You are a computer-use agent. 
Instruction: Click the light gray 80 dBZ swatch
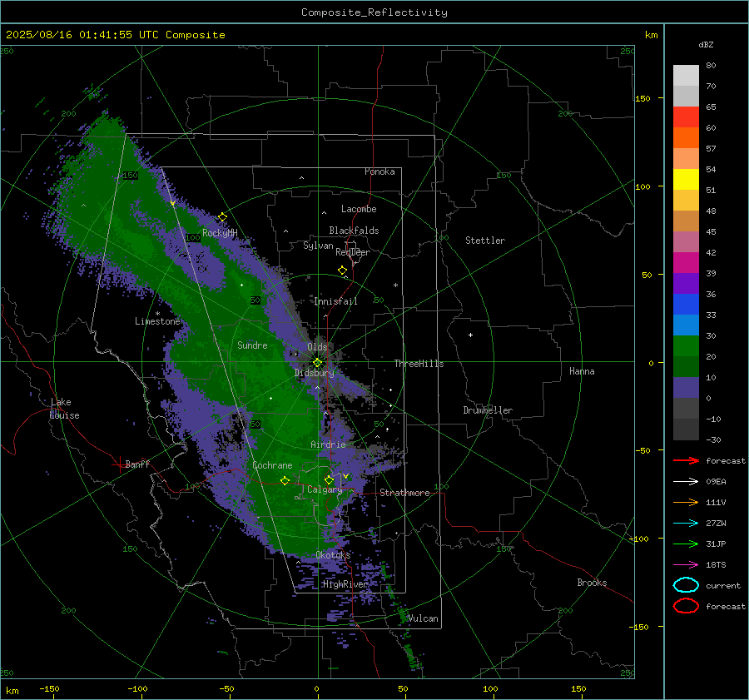pyautogui.click(x=686, y=76)
